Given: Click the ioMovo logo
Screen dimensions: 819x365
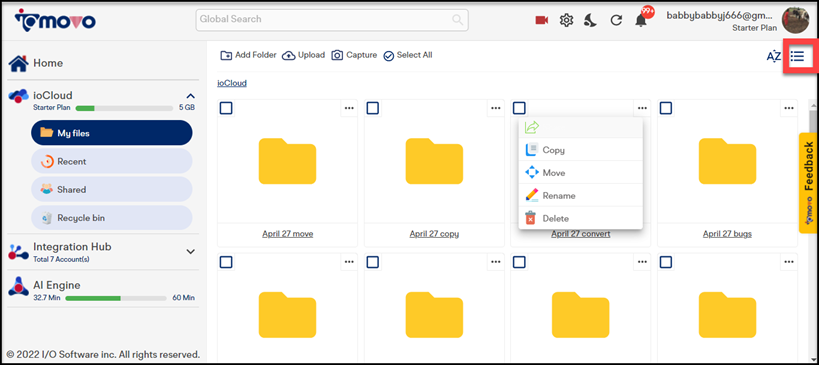Looking at the screenshot, I should pos(55,19).
